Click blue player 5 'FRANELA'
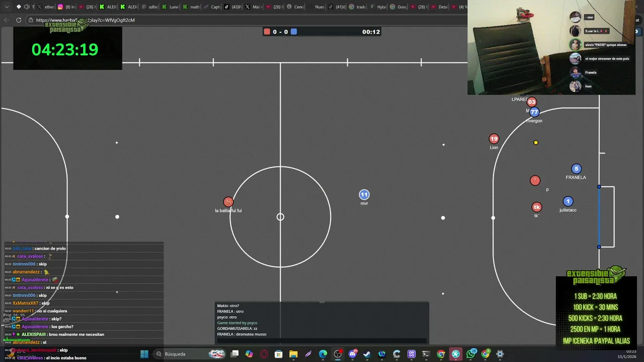The width and height of the screenshot is (644, 362). point(577,169)
